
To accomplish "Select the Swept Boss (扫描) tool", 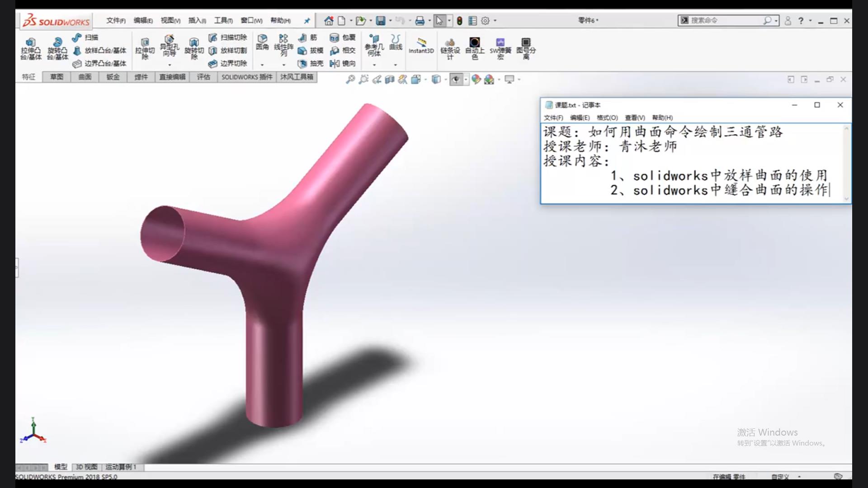I will (x=85, y=38).
